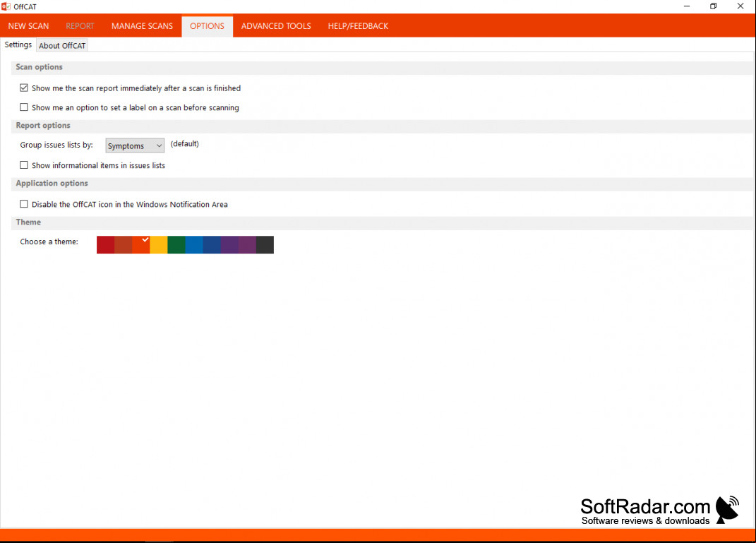Tick disable OffCAT icon in Notification Area
The width and height of the screenshot is (756, 543).
click(x=23, y=204)
